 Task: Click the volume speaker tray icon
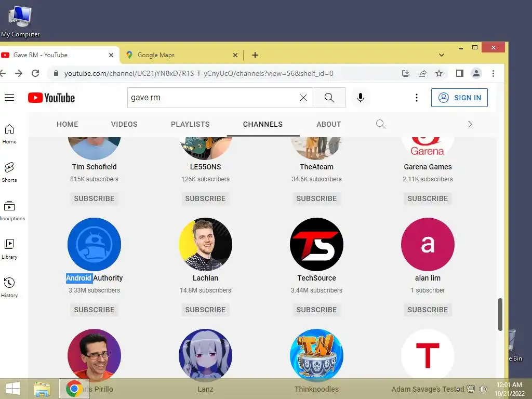(483, 389)
